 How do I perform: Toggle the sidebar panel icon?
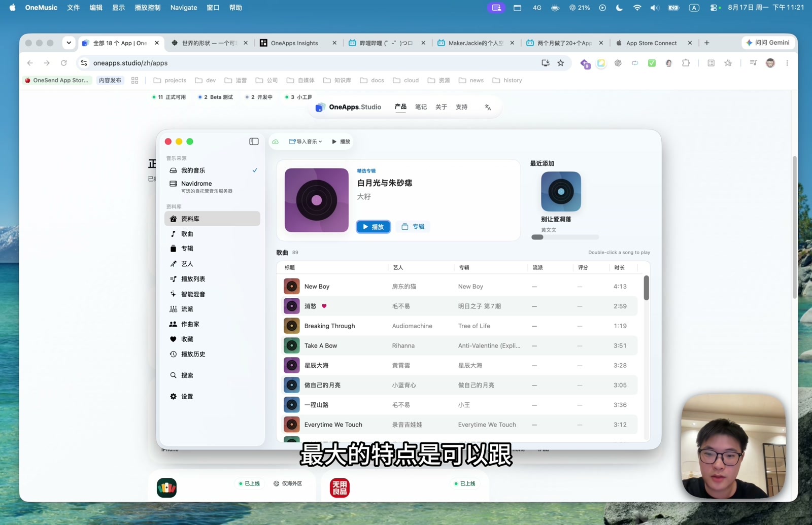pyautogui.click(x=254, y=142)
